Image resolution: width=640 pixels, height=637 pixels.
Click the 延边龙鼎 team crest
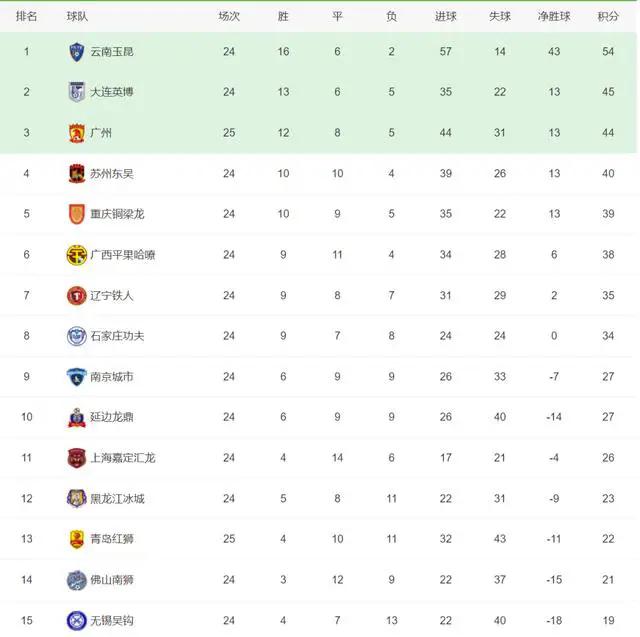click(76, 417)
